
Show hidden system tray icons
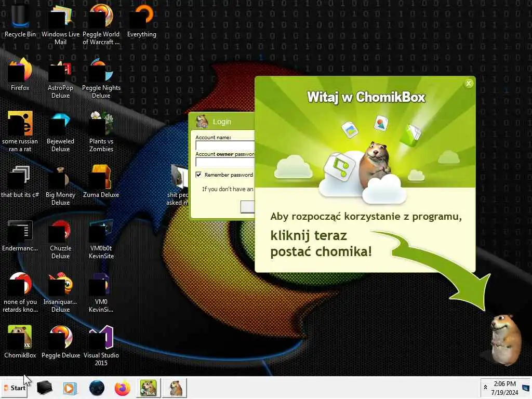pos(486,388)
